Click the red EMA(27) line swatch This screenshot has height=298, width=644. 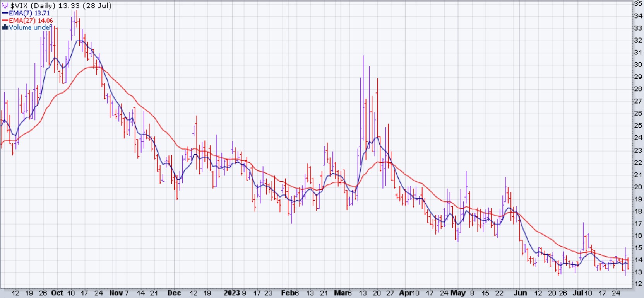point(5,20)
